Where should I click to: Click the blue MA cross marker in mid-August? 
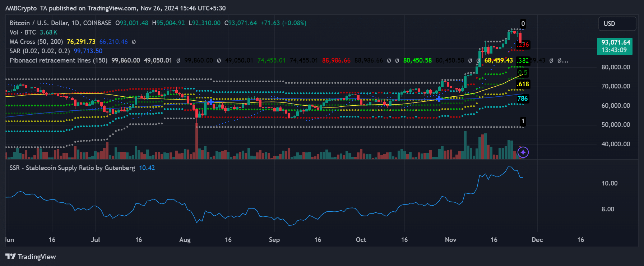point(211,102)
